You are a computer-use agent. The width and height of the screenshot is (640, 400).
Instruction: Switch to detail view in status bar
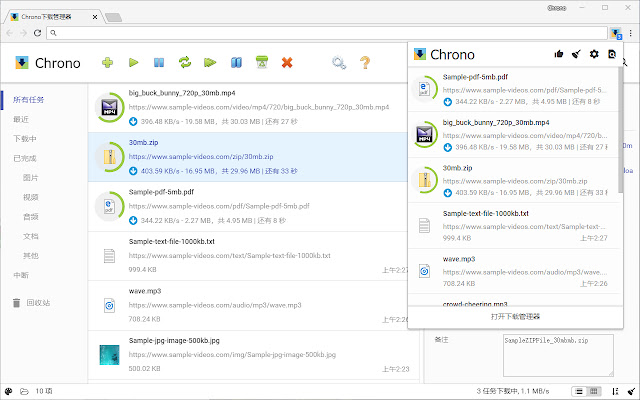coord(593,390)
